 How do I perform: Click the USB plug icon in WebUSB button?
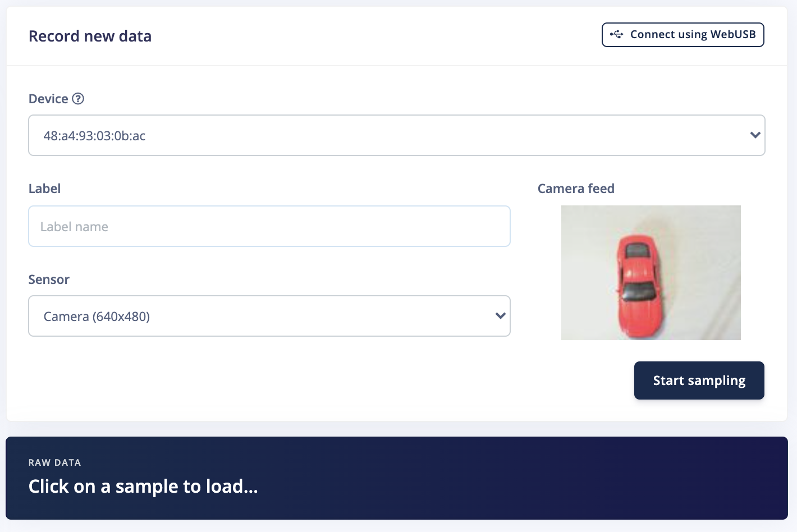coord(617,34)
